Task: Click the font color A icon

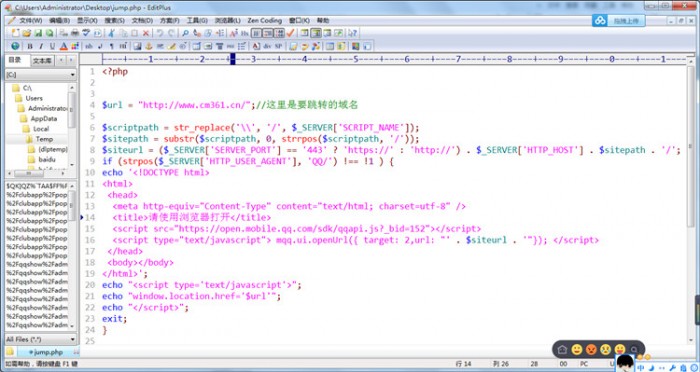Action: (63, 46)
